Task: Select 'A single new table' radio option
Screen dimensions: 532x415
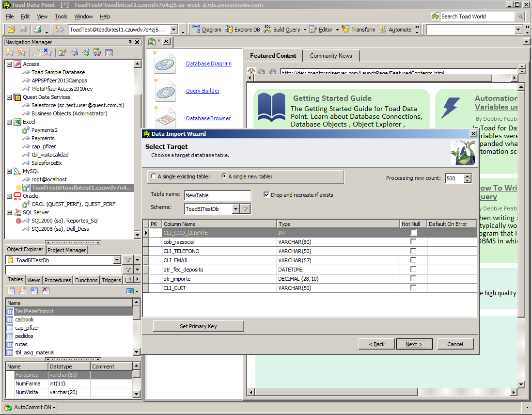Action: [x=224, y=176]
